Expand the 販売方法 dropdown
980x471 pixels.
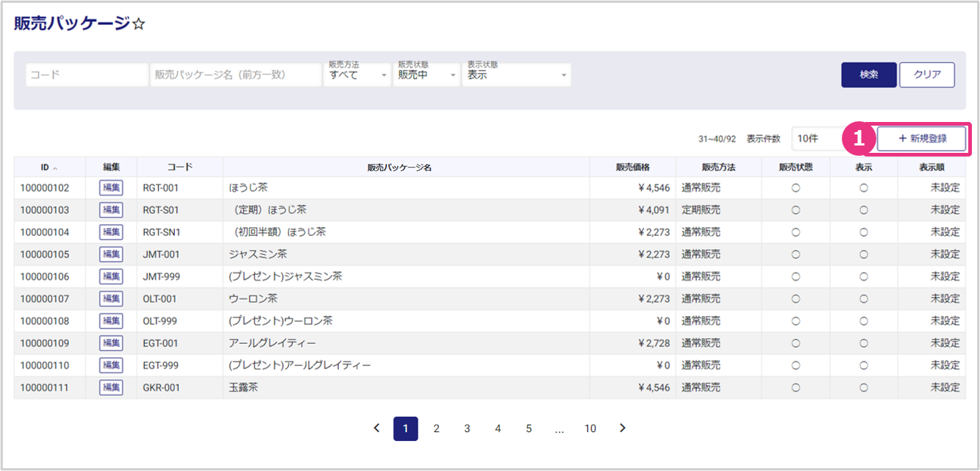[x=357, y=75]
